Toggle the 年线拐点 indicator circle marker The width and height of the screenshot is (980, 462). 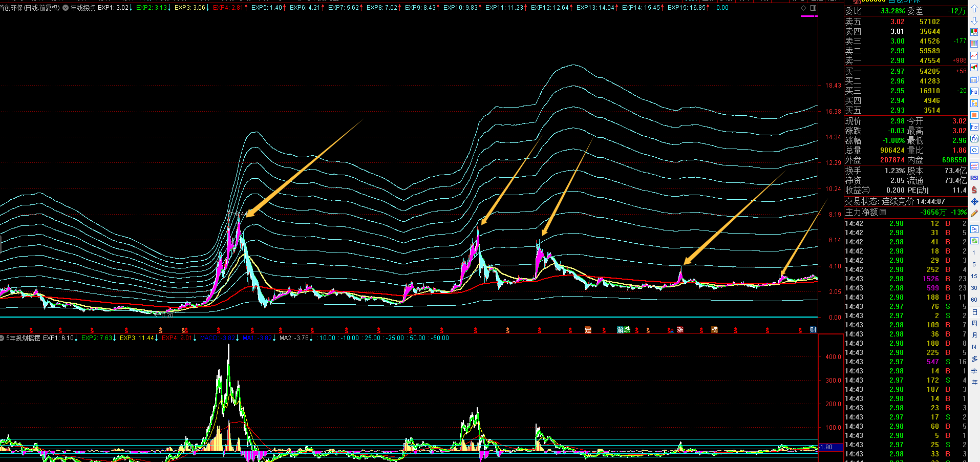(x=66, y=8)
